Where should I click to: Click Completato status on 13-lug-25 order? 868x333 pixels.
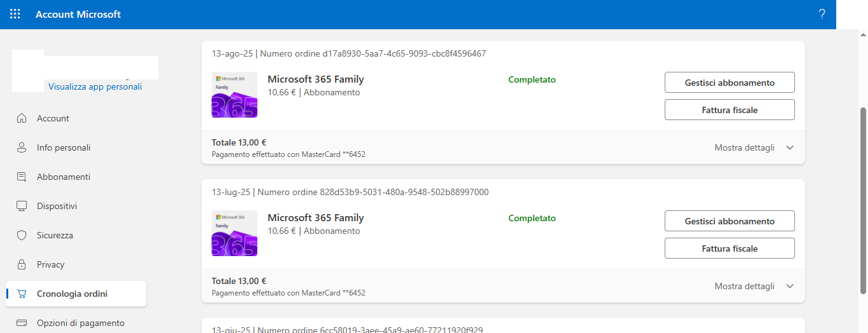point(532,218)
